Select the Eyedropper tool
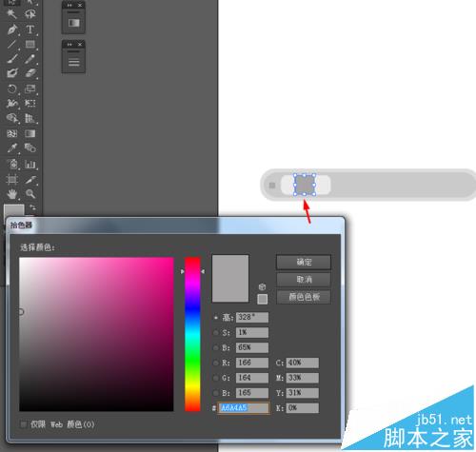 12,148
